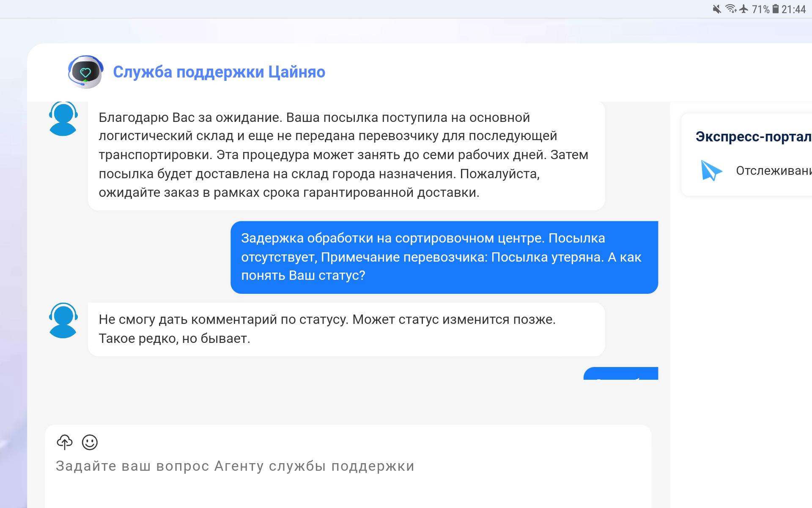Tap the battery indicator icon
The width and height of the screenshot is (812, 508).
776,9
